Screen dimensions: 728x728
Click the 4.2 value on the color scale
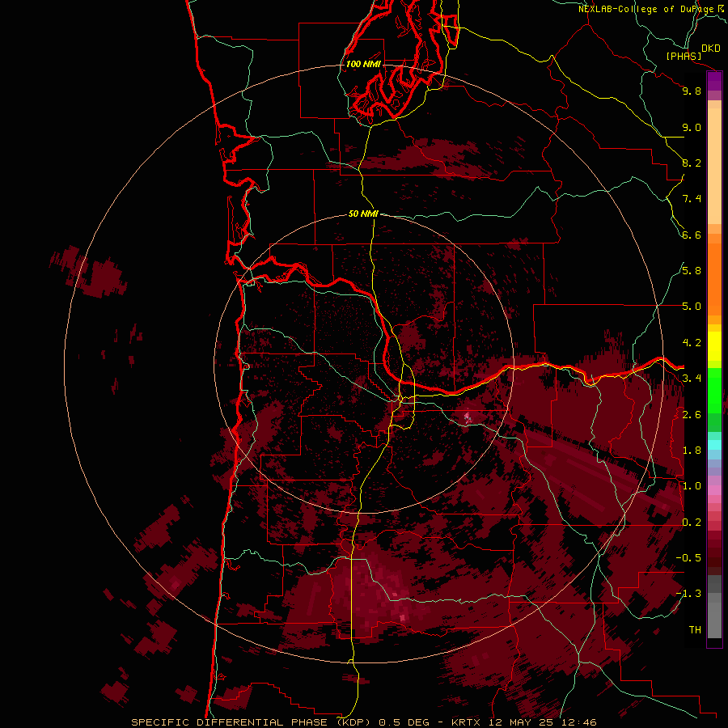(692, 343)
